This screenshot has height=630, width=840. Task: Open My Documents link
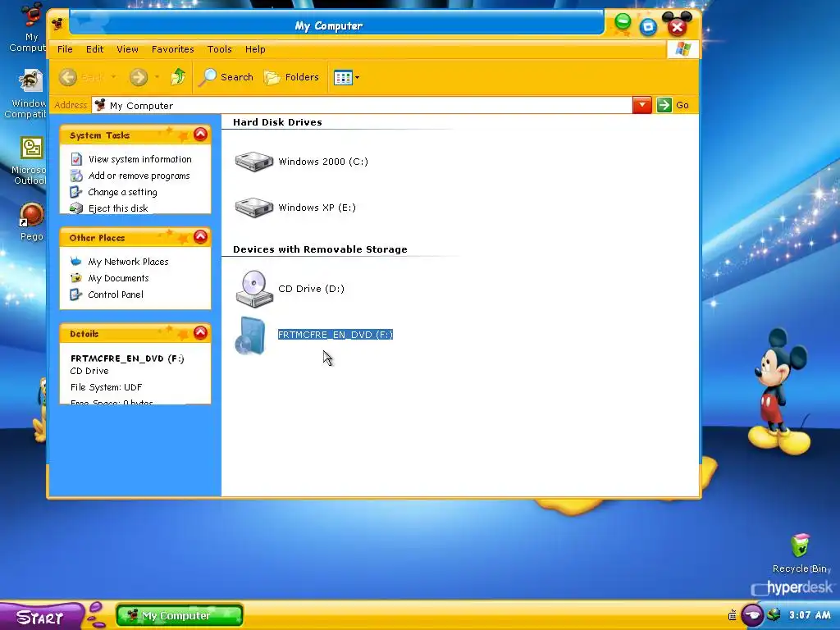click(x=118, y=278)
